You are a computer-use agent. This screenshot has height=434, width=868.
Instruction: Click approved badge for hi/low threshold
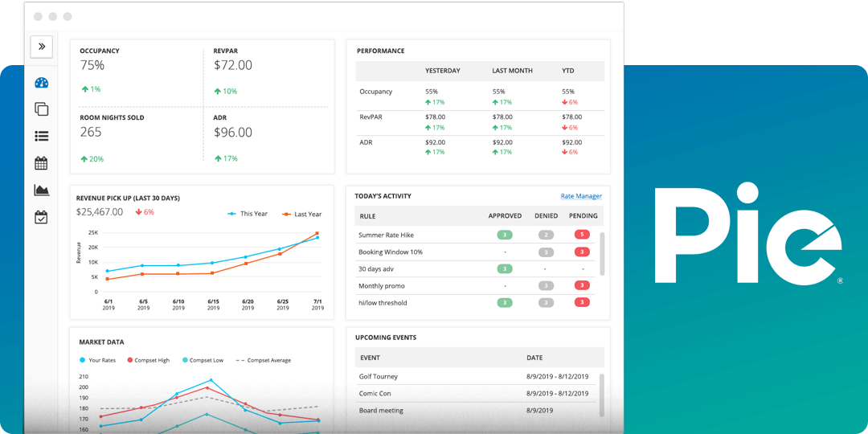click(504, 303)
